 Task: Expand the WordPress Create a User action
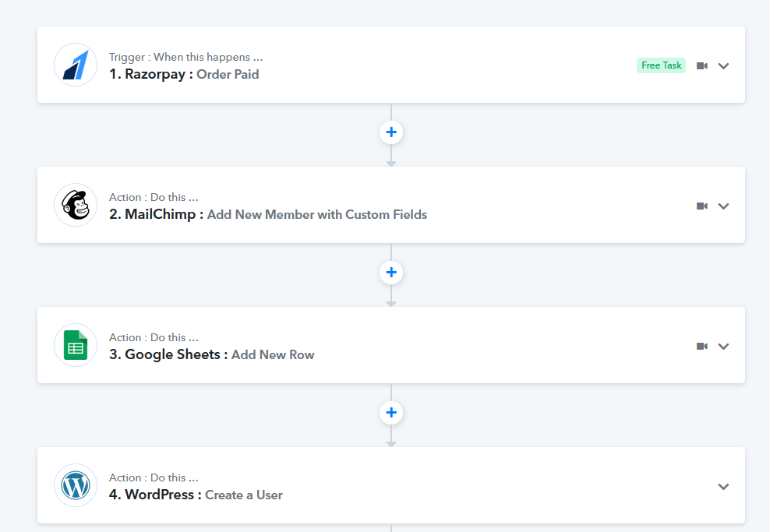pos(723,486)
